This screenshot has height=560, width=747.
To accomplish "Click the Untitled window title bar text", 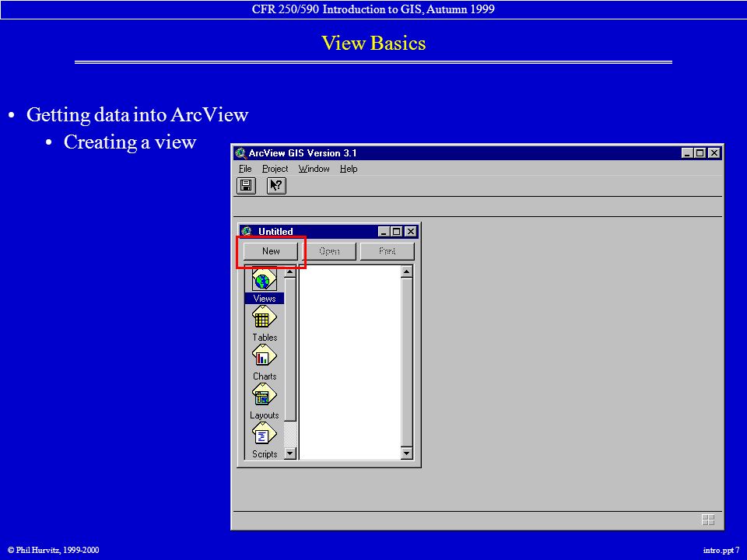I will click(x=275, y=232).
